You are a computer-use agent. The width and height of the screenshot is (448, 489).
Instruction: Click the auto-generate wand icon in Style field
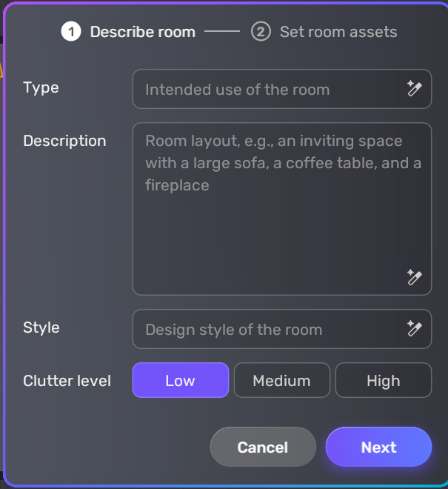pyautogui.click(x=414, y=328)
